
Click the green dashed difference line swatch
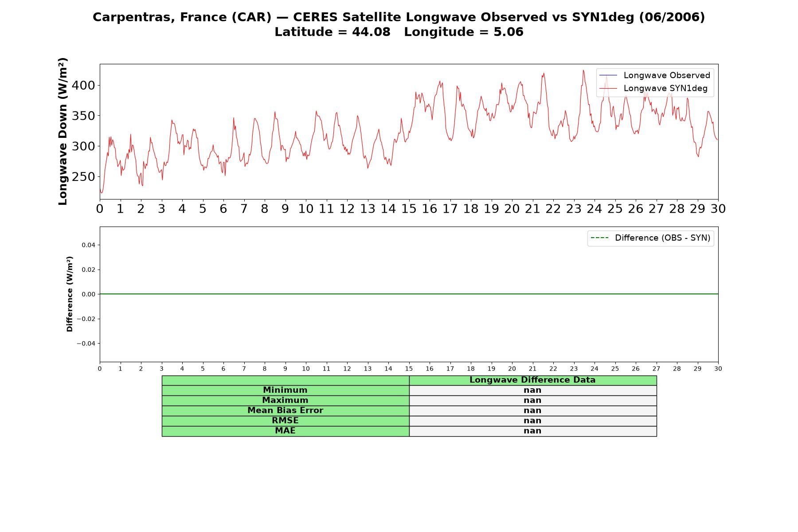click(599, 238)
